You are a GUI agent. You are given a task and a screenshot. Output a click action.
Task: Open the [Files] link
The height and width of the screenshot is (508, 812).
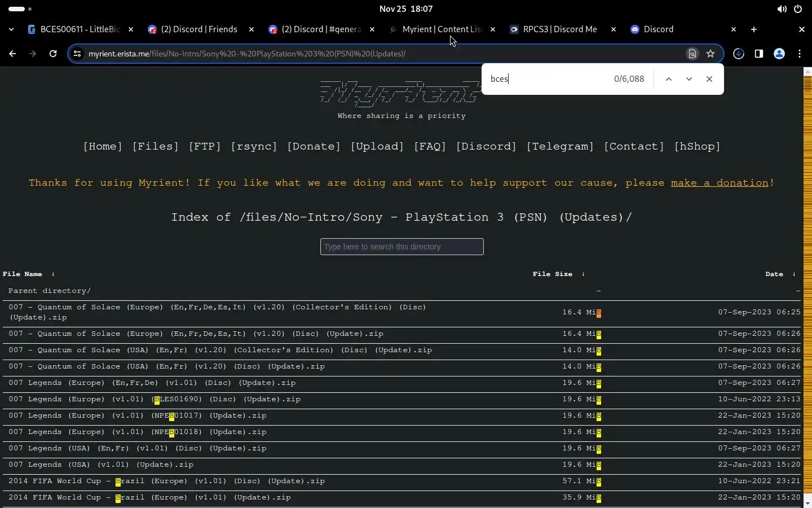point(155,146)
